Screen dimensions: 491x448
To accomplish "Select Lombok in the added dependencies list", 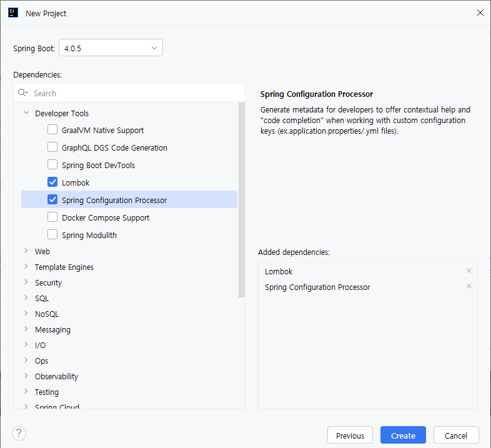I will tap(279, 271).
